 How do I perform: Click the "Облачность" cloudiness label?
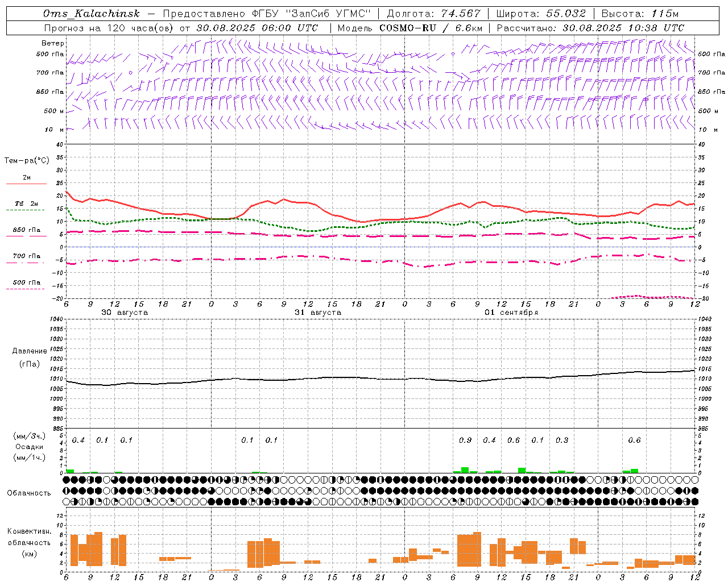click(29, 493)
